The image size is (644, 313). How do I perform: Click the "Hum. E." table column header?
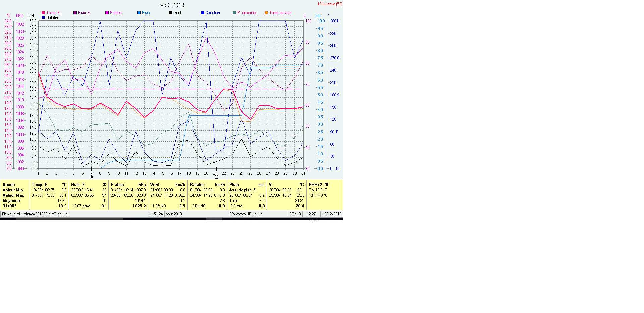click(x=78, y=185)
